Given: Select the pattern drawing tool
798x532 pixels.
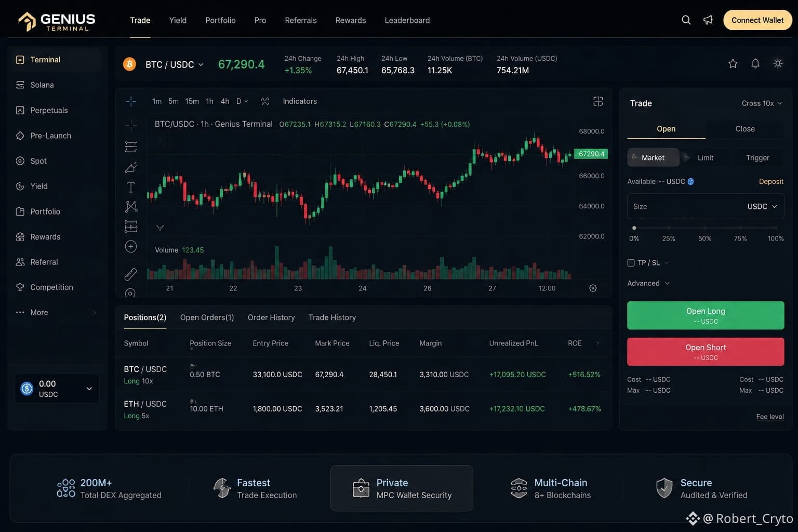Looking at the screenshot, I should (131, 207).
